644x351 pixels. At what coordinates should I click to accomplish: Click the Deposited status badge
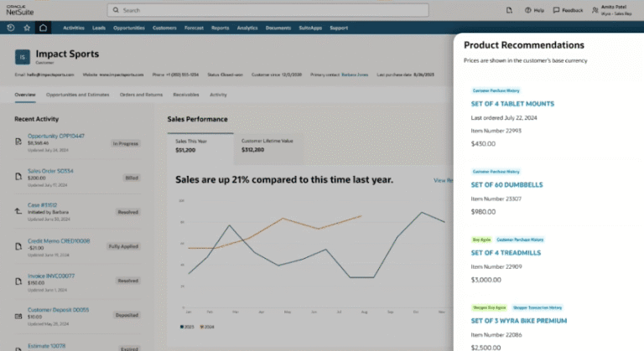pos(127,315)
